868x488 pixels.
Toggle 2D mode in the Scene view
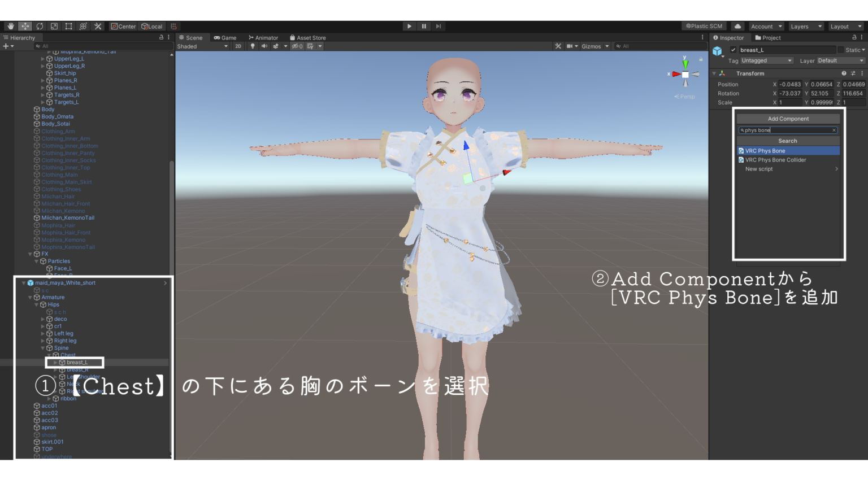click(x=238, y=46)
